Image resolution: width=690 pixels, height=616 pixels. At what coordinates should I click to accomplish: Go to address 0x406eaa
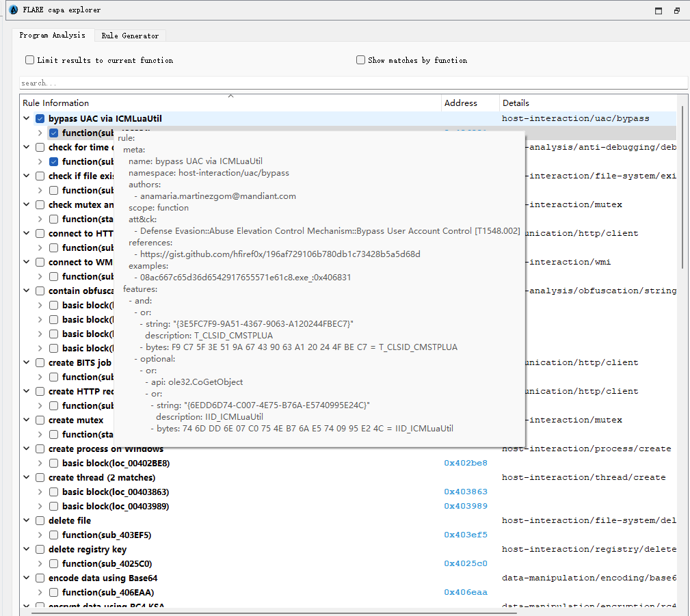pos(466,592)
